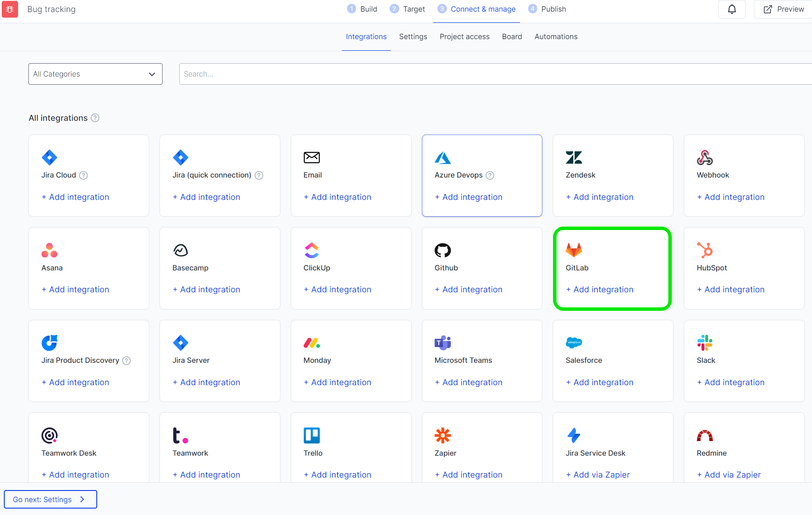Add integration for Email
Image resolution: width=812 pixels, height=515 pixels.
[x=338, y=197]
